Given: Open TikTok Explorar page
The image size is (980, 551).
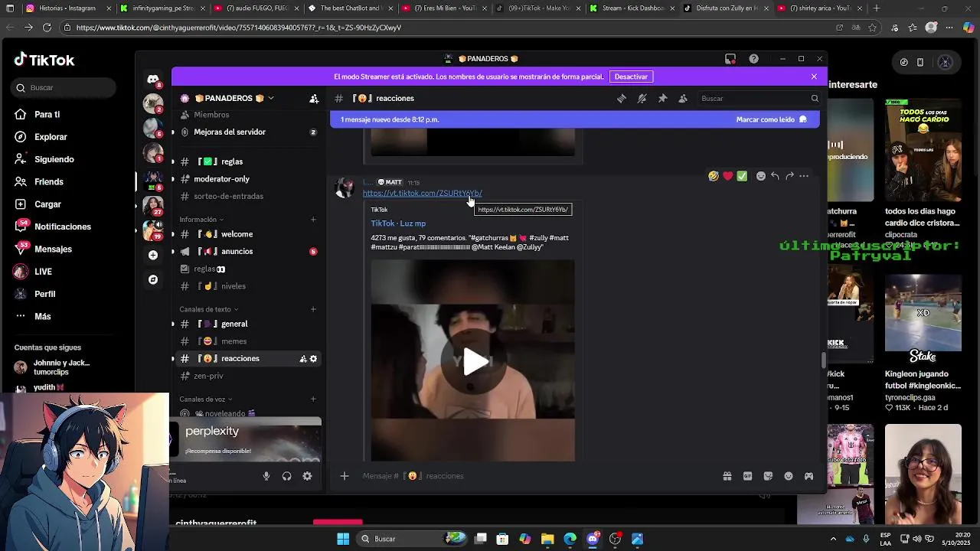Looking at the screenshot, I should point(51,137).
